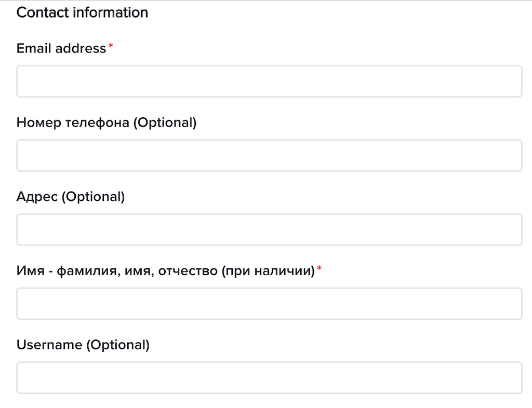This screenshot has height=408, width=532.
Task: Select the Адрес input field
Action: (269, 229)
